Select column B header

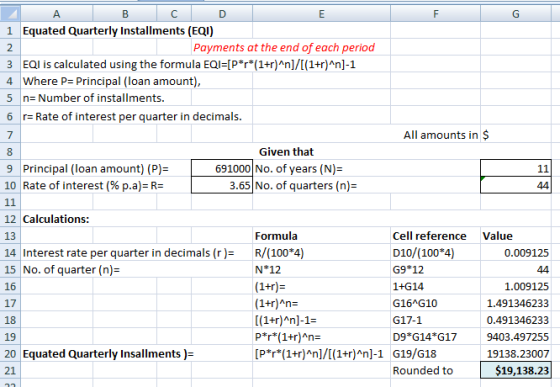(x=125, y=14)
